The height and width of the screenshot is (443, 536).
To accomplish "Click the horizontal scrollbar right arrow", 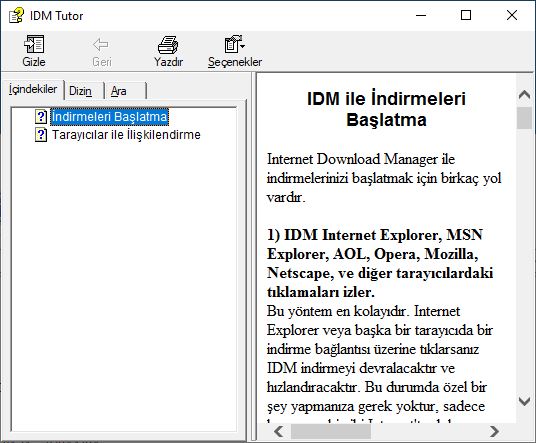I will (x=494, y=431).
